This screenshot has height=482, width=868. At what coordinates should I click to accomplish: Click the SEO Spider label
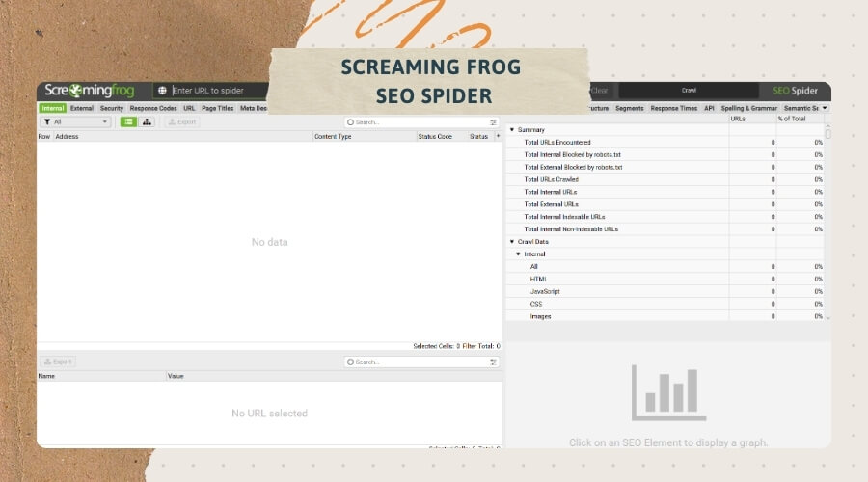click(795, 91)
